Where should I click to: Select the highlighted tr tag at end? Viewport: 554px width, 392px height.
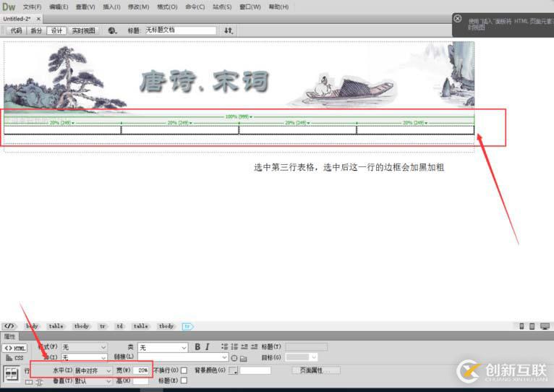click(x=187, y=326)
